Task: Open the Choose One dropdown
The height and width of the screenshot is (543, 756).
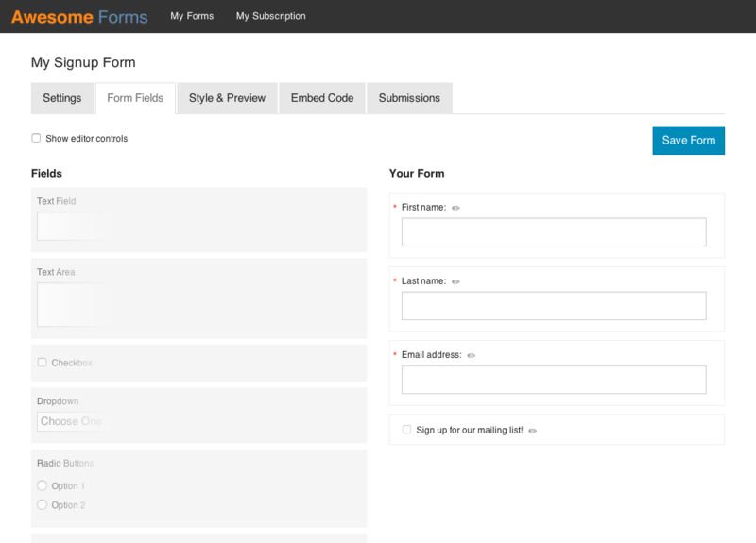Action: point(72,421)
